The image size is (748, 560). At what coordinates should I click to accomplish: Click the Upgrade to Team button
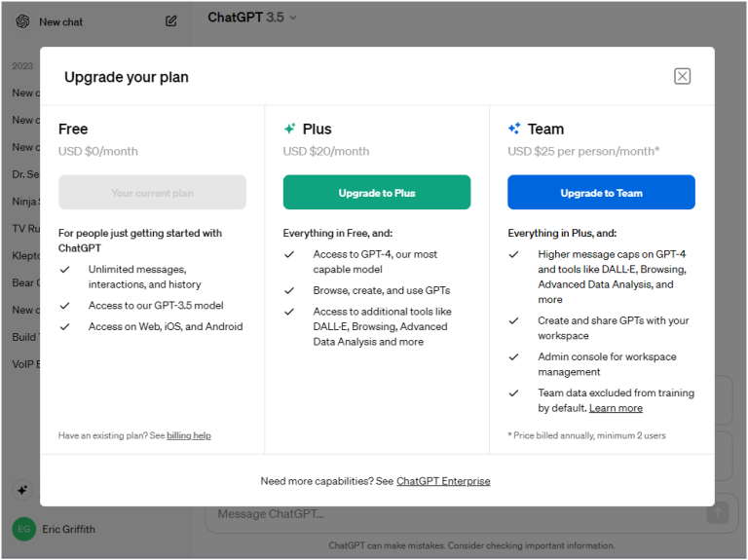pos(601,193)
